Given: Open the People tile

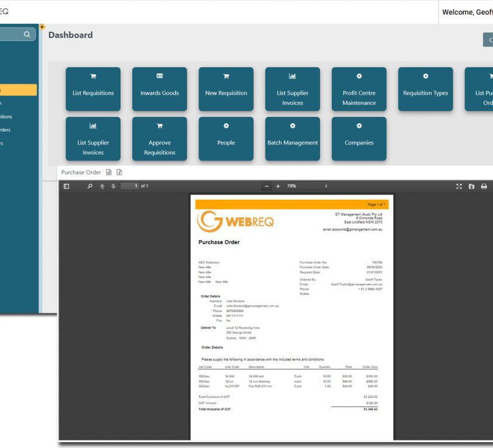Looking at the screenshot, I should [x=226, y=138].
